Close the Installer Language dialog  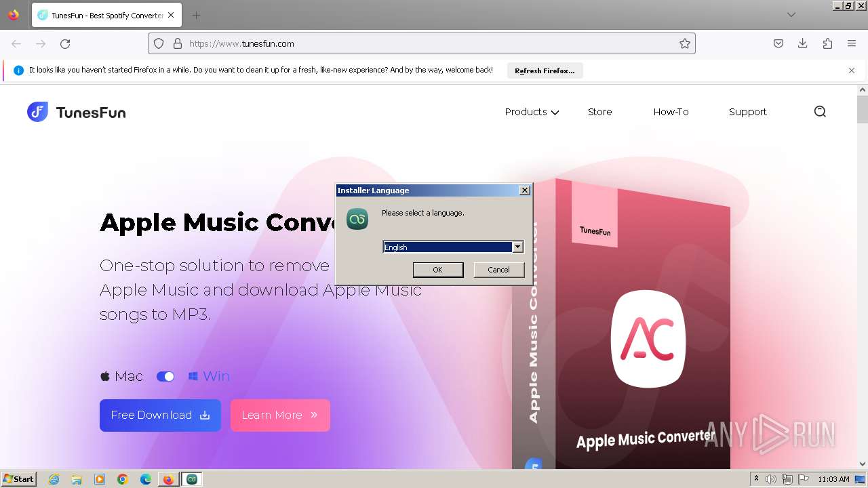524,190
